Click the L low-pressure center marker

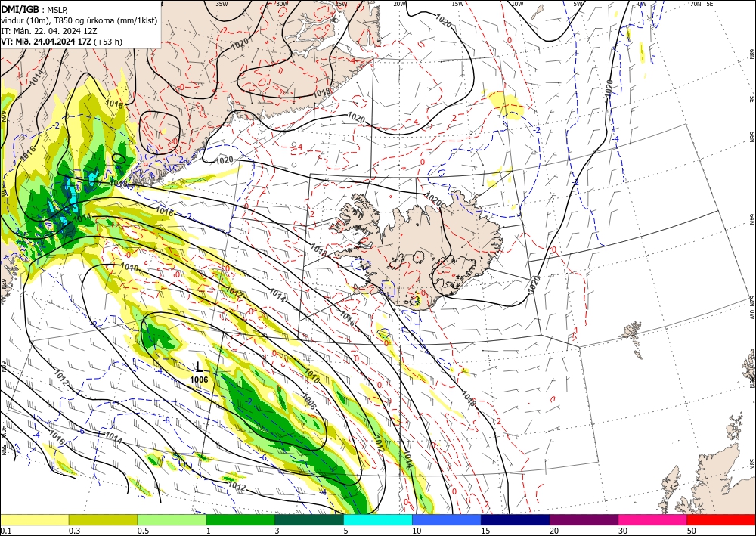pos(199,367)
